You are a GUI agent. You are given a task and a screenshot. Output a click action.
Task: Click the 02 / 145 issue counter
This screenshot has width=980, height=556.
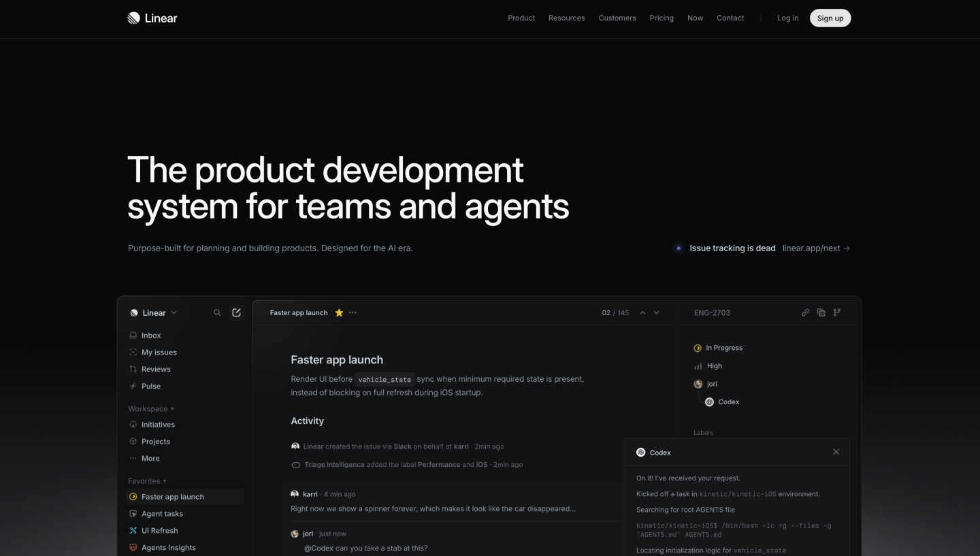pos(615,313)
